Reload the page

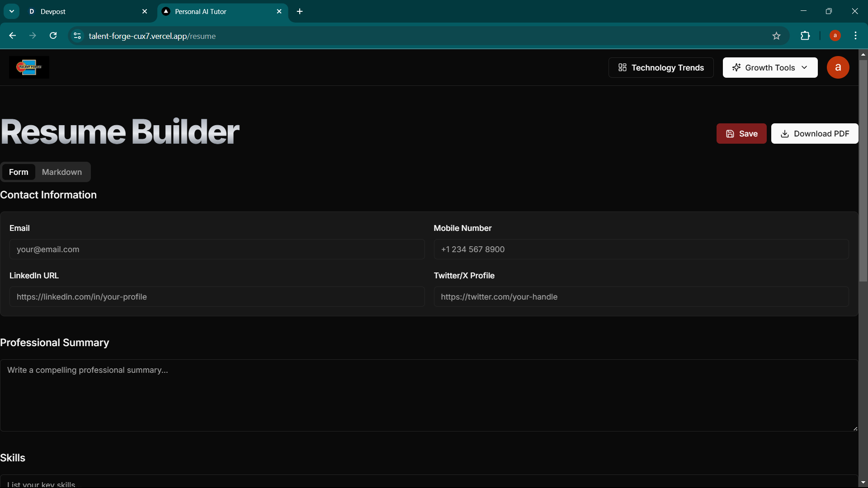coord(53,36)
